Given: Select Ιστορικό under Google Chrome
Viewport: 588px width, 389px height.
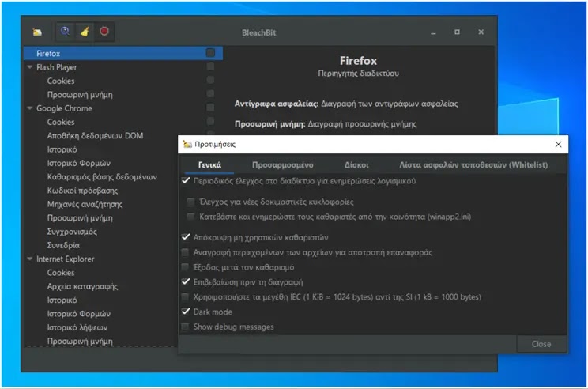Looking at the screenshot, I should [62, 149].
